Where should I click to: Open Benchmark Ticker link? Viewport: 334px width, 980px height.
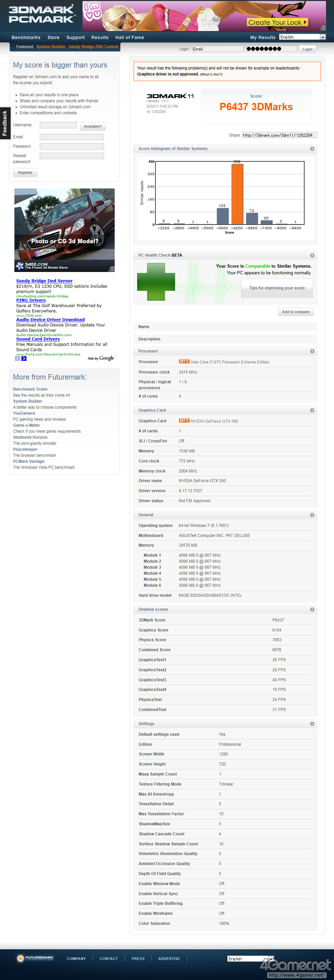[x=30, y=389]
